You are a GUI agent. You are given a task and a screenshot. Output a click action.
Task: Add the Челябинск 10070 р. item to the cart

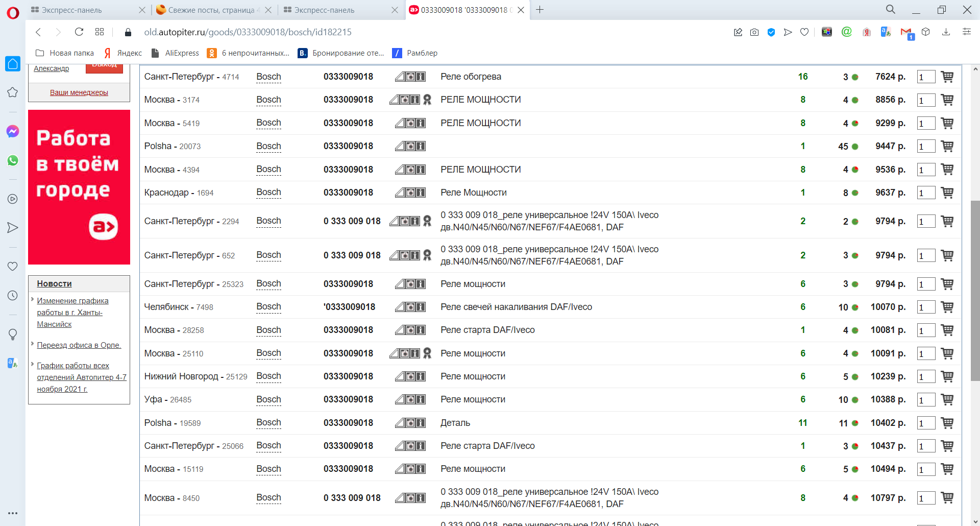pyautogui.click(x=947, y=307)
